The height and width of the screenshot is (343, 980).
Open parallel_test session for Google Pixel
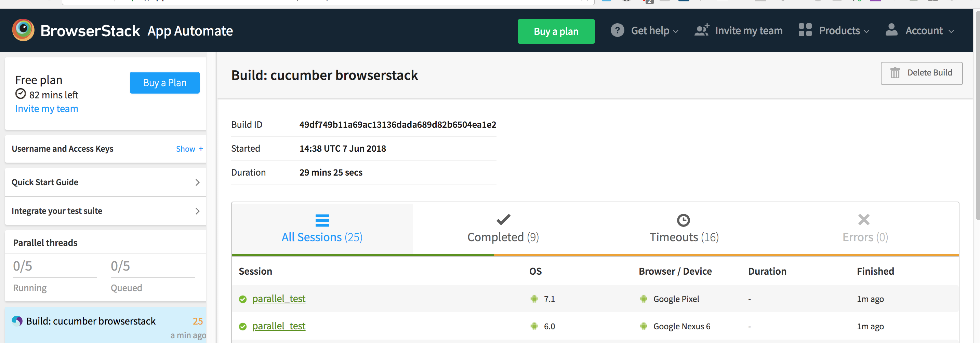coord(279,299)
